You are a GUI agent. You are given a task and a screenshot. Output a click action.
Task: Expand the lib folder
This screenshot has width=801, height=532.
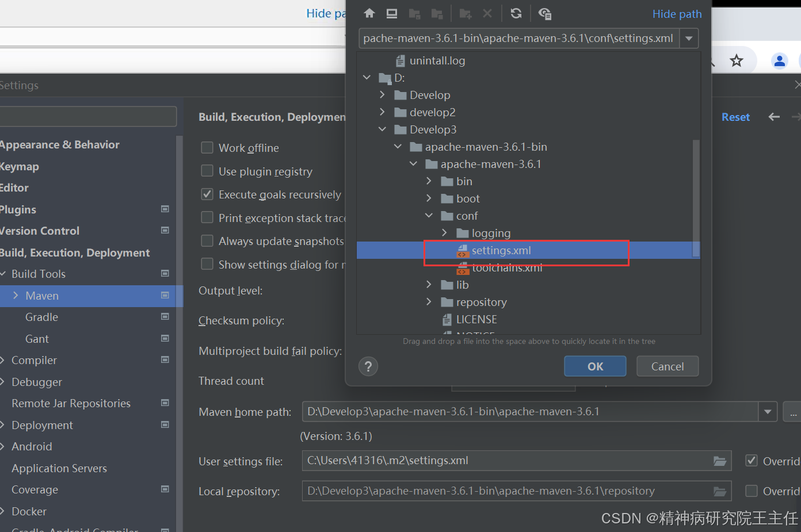429,284
